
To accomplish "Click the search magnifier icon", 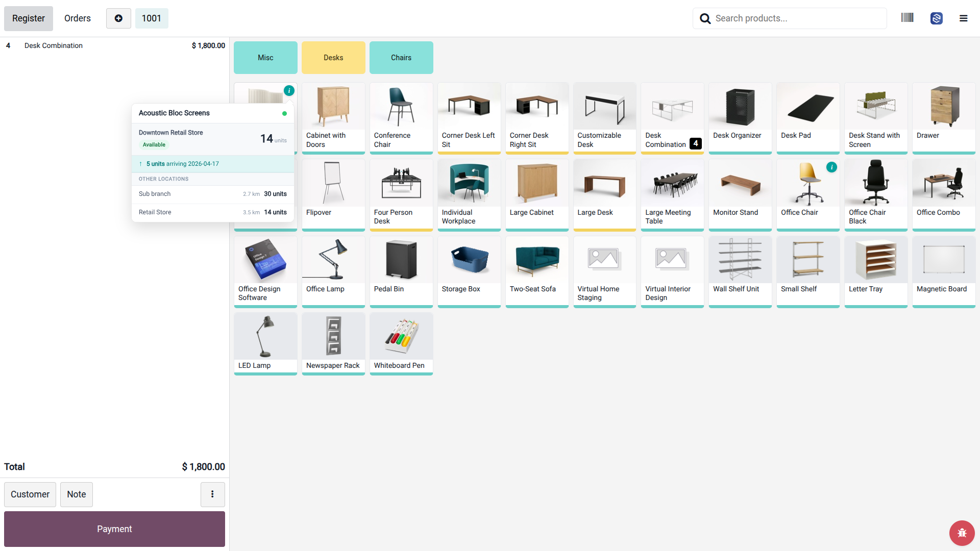I will coord(705,18).
